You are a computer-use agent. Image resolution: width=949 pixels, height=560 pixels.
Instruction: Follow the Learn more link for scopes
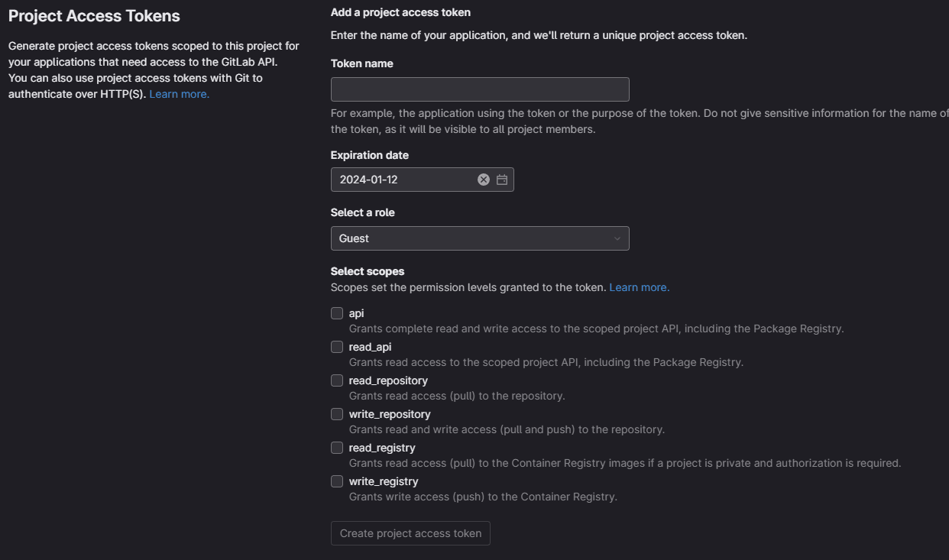coord(639,287)
